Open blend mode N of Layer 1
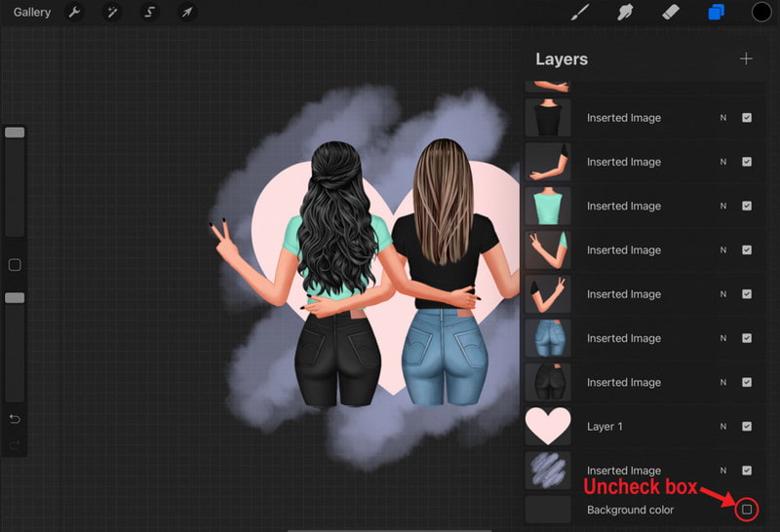780x532 pixels. [x=723, y=426]
